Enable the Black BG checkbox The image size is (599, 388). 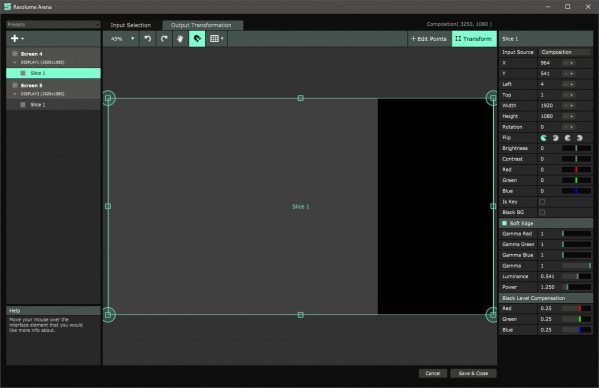(x=542, y=212)
